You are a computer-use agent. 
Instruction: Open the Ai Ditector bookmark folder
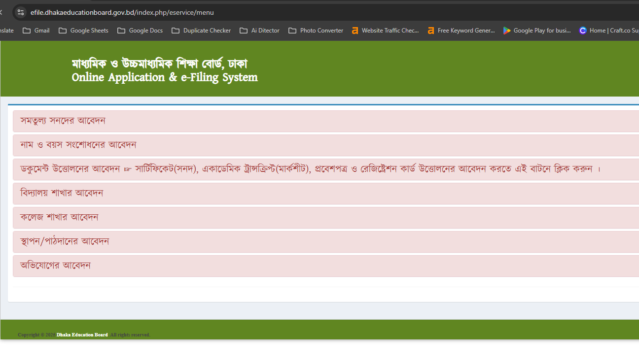[x=260, y=31]
